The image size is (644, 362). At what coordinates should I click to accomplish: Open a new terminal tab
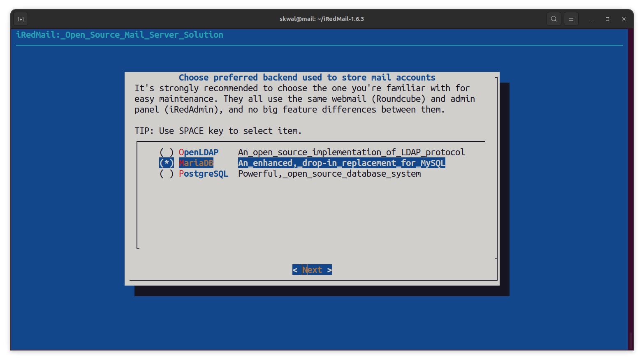[21, 19]
